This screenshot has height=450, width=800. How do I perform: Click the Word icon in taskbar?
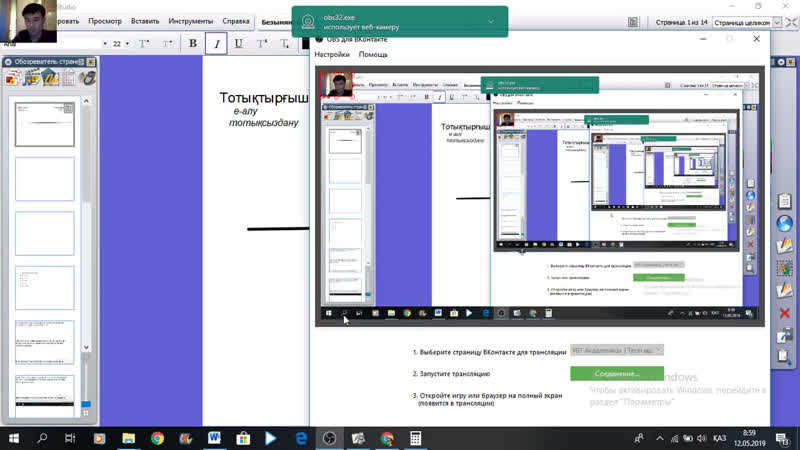pyautogui.click(x=215, y=438)
